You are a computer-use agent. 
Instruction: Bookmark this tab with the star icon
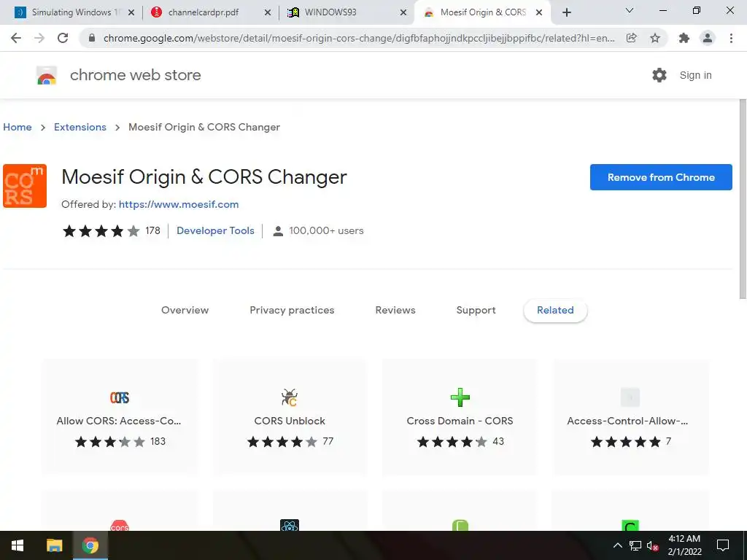[655, 38]
